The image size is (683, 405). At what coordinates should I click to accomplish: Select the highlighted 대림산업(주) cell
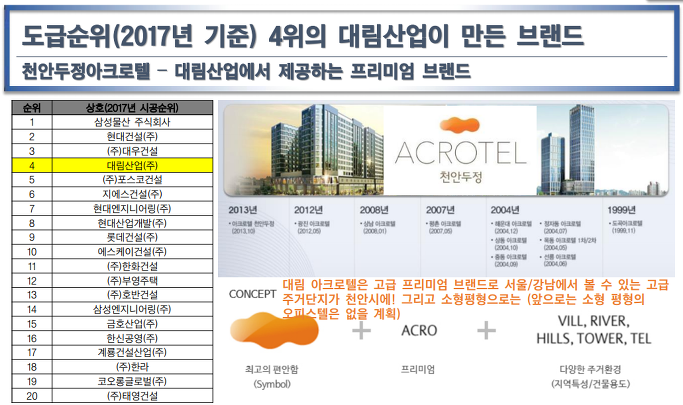click(132, 165)
